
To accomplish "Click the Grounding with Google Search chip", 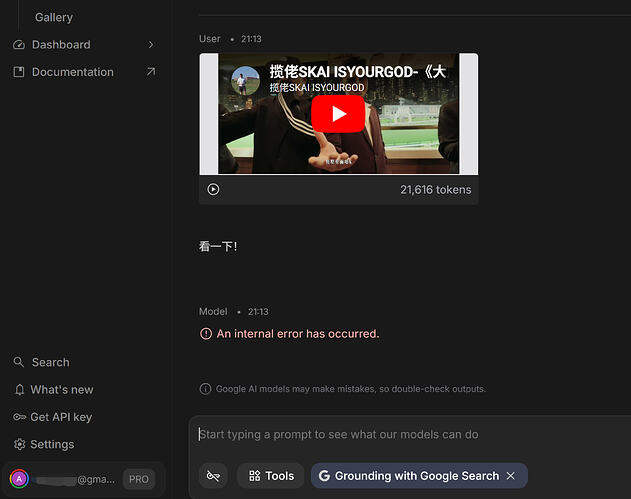I will click(x=417, y=476).
